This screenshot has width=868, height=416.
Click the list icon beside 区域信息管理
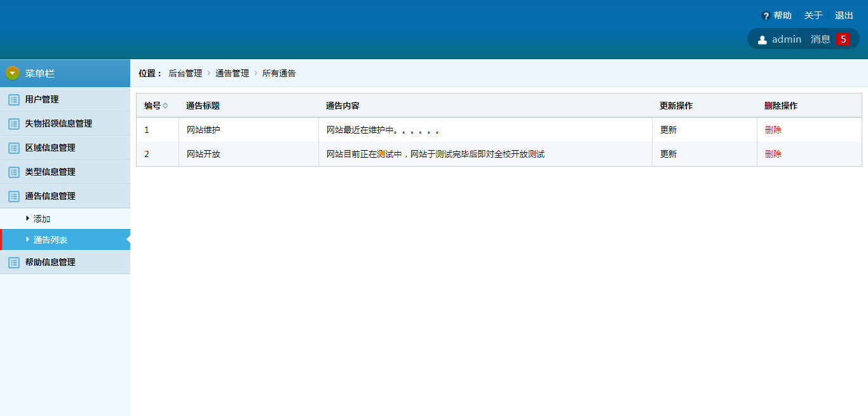click(x=14, y=148)
